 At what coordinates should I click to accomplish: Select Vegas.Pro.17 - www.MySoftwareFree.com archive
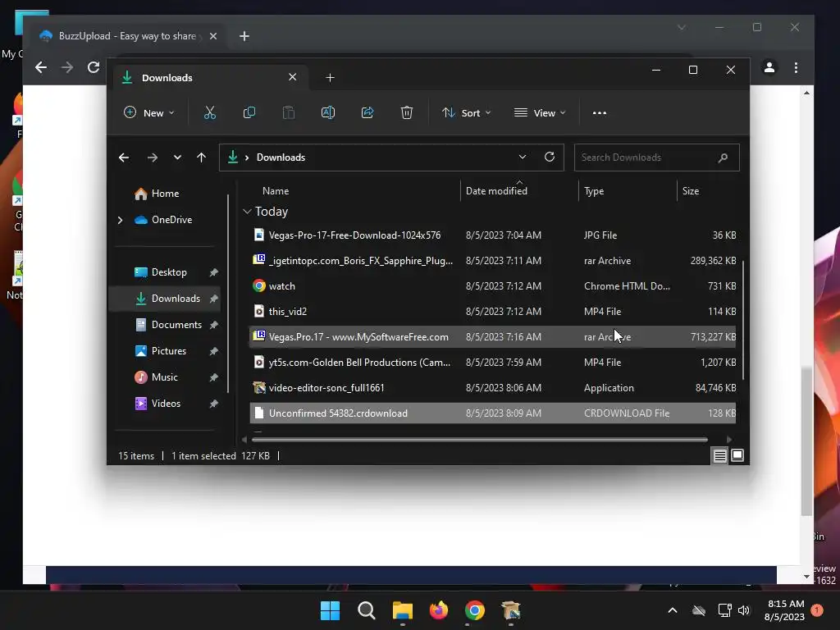point(492,337)
